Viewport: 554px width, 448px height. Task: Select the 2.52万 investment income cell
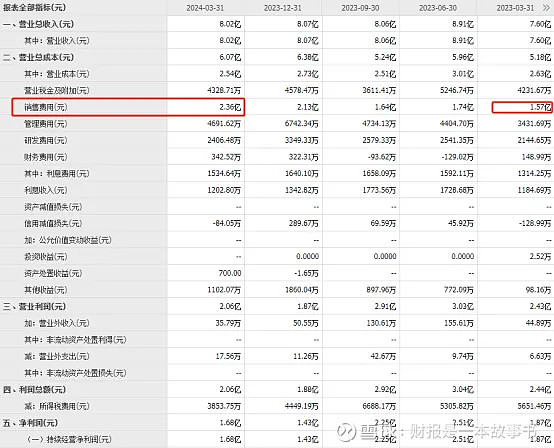[x=541, y=257]
